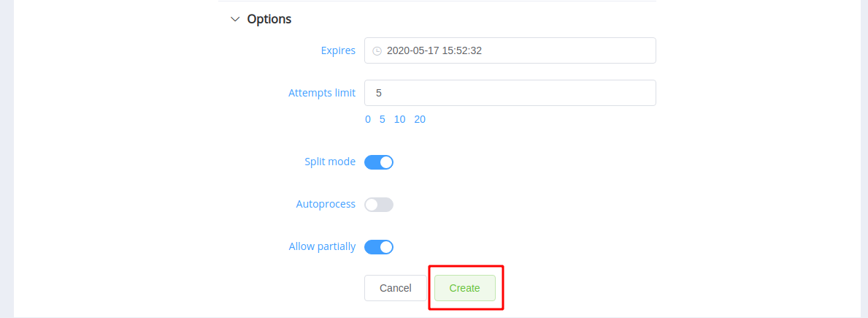Viewport: 868px width, 318px height.
Task: Click the clock icon in Expires field
Action: click(377, 51)
